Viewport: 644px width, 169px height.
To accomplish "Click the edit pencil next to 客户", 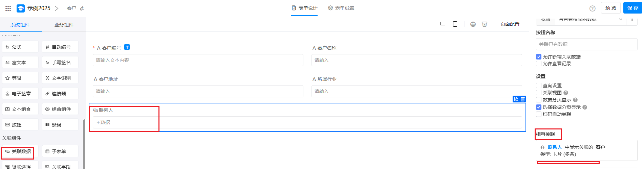I will pyautogui.click(x=82, y=8).
